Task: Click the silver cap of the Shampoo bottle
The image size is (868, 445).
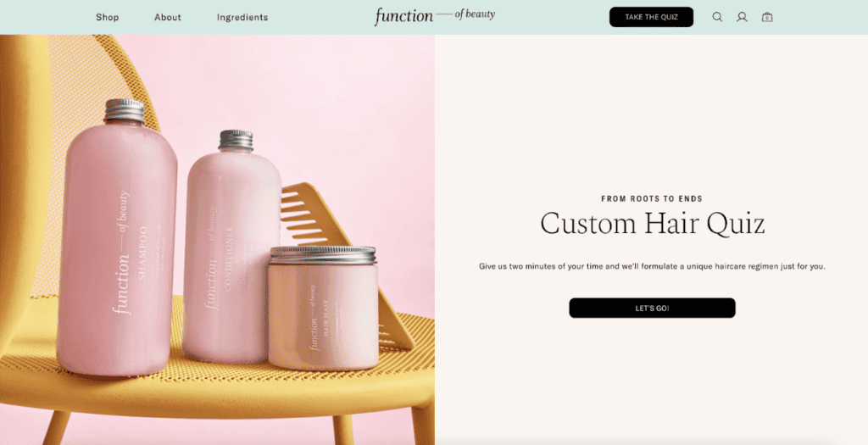Action: point(125,111)
